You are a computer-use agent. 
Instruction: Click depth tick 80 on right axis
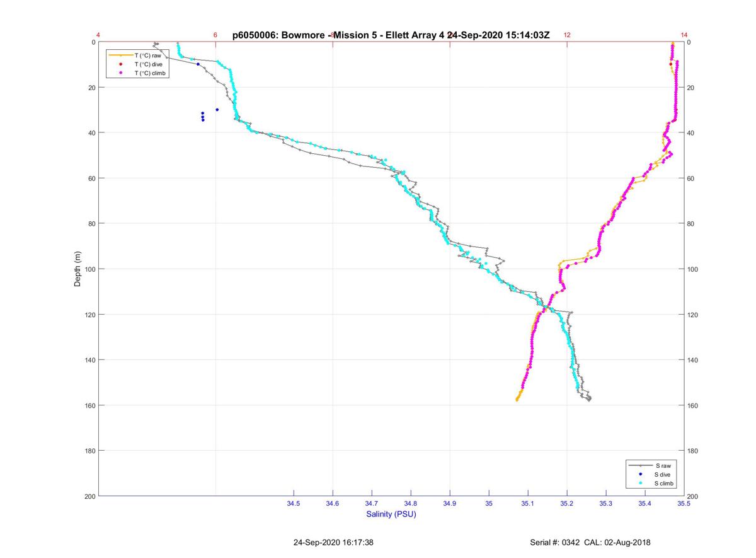pos(690,224)
